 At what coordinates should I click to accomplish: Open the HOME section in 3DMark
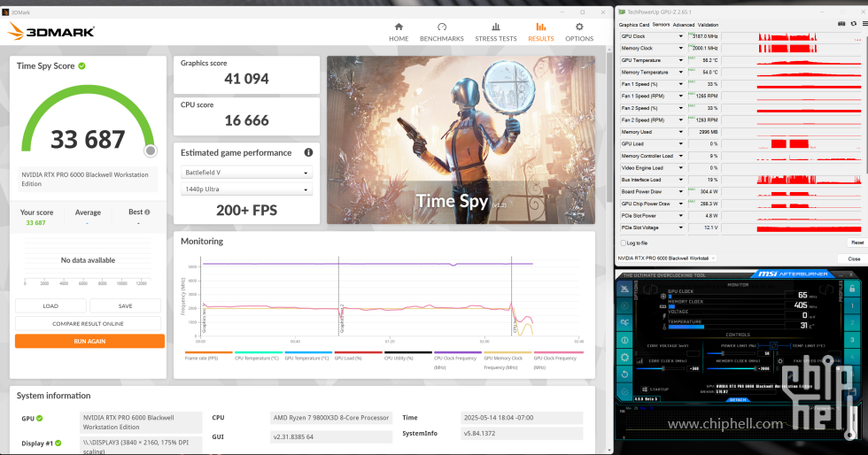(399, 33)
